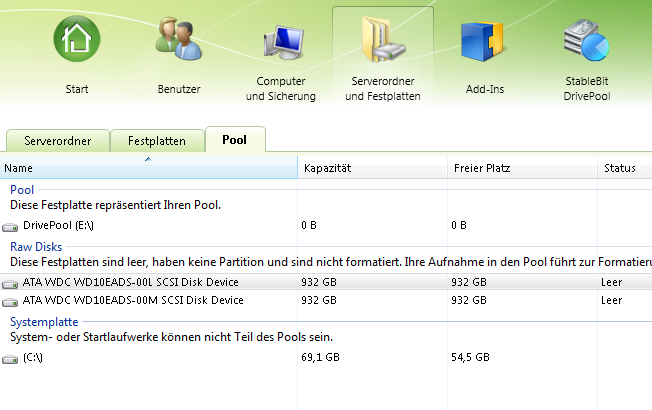This screenshot has width=652, height=410.
Task: Click the DrivePool (E:\) drive icon
Action: tap(11, 227)
